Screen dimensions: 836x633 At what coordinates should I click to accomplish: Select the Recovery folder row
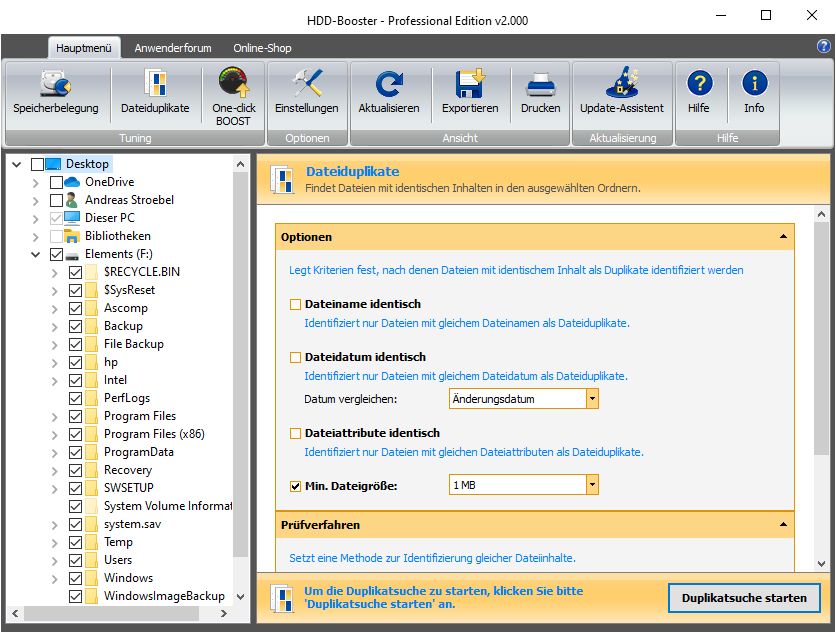(x=127, y=470)
